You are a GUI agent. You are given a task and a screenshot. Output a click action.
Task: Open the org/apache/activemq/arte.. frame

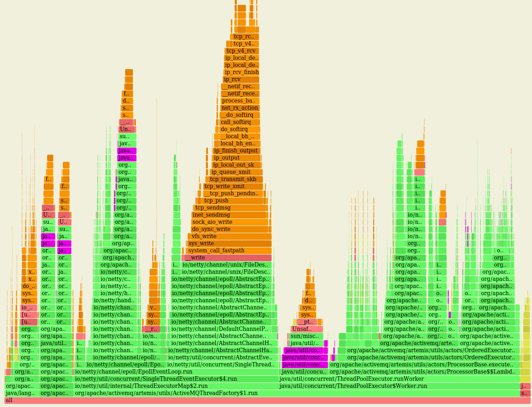tap(419, 343)
